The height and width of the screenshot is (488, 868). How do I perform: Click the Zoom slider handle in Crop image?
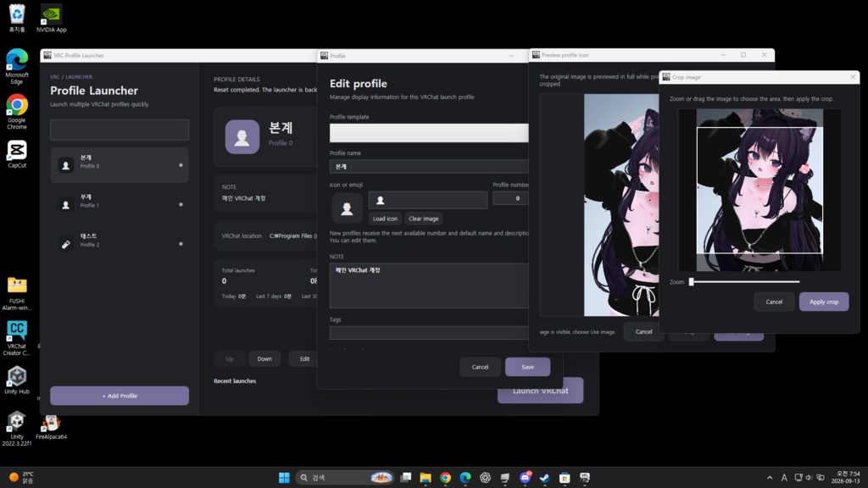[x=691, y=281]
